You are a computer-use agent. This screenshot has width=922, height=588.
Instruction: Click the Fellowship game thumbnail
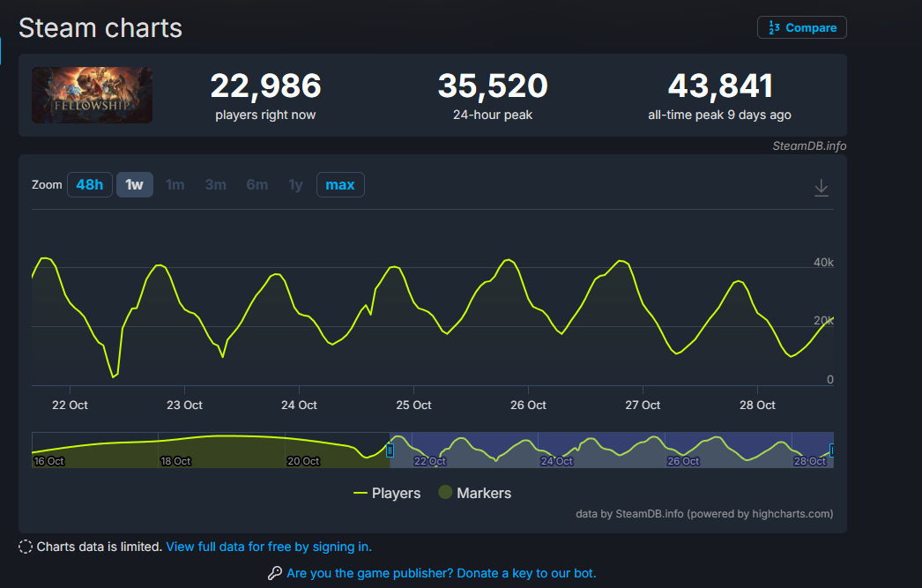[x=93, y=95]
